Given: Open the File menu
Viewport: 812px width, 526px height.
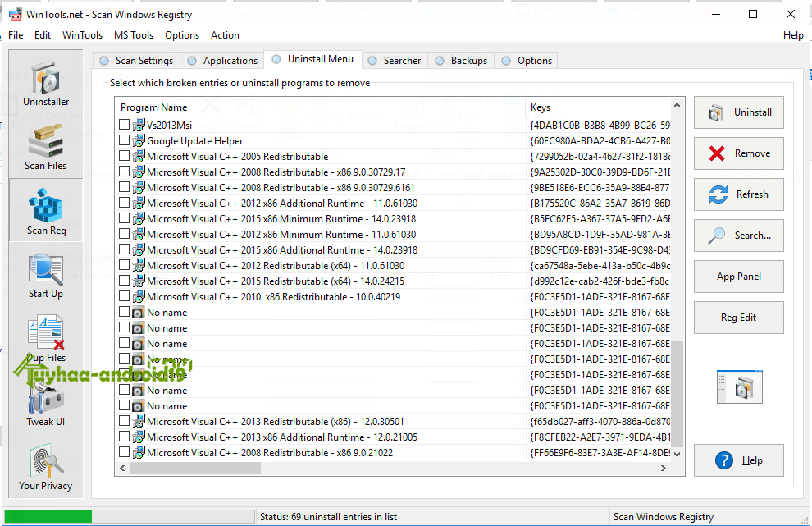Looking at the screenshot, I should click(x=16, y=35).
